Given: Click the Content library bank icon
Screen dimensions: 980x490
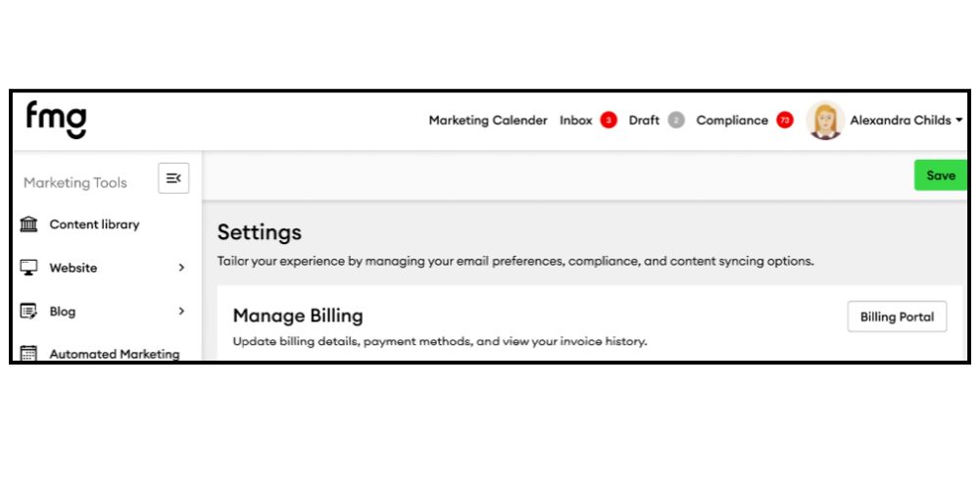Looking at the screenshot, I should click(29, 224).
